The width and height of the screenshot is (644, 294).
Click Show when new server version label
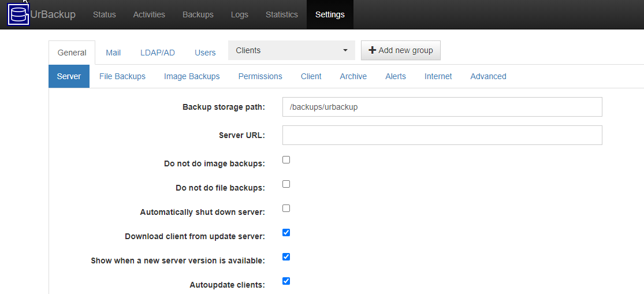click(x=178, y=260)
